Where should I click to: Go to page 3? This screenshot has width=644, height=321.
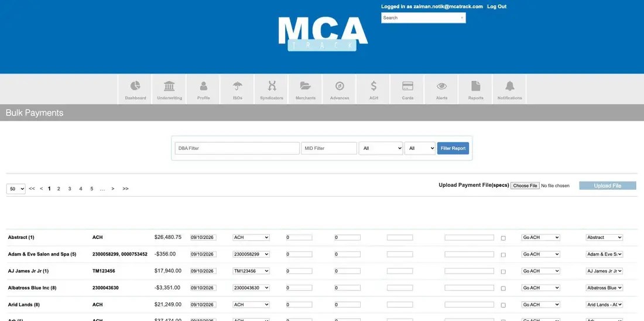click(70, 189)
